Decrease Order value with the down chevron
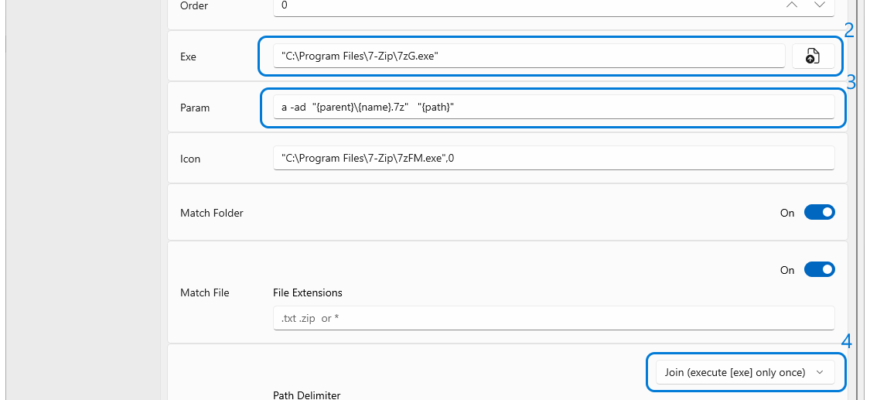The height and width of the screenshot is (400, 870). 820,5
